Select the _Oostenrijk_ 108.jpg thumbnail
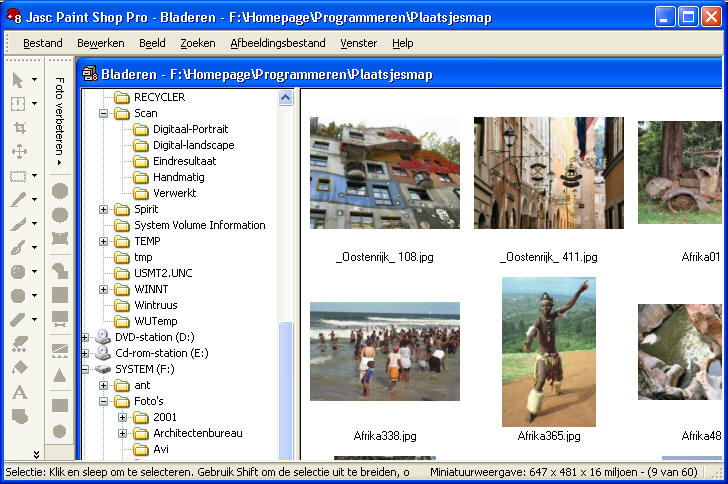Image resolution: width=728 pixels, height=484 pixels. pyautogui.click(x=385, y=173)
